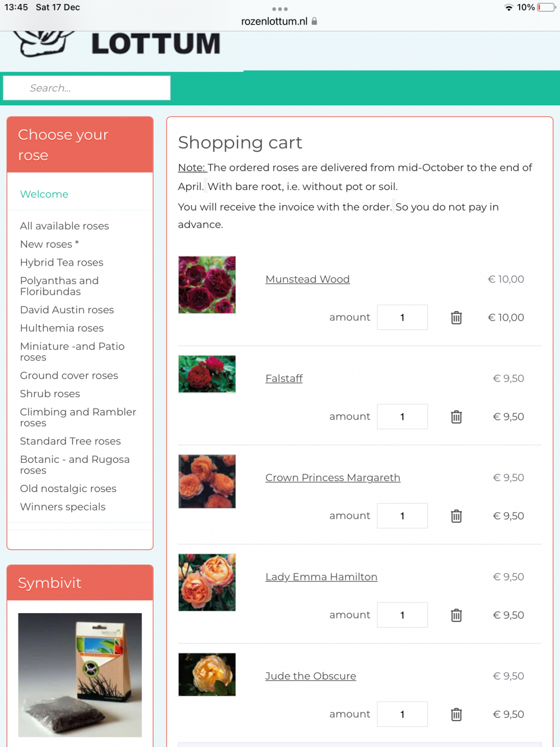The image size is (560, 747).
Task: Remove Jude the Obscure with trash icon
Action: (x=456, y=714)
